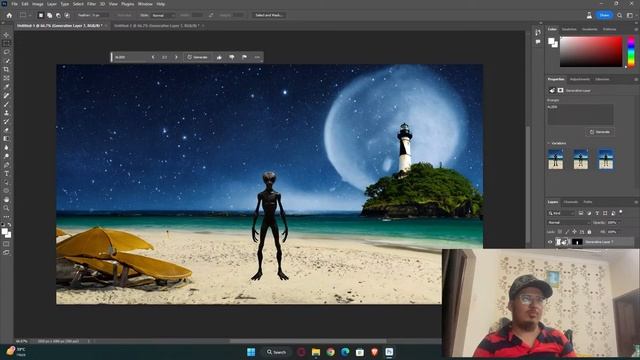
Task: Select the Rectangular Marquee tool
Action: 6,43
